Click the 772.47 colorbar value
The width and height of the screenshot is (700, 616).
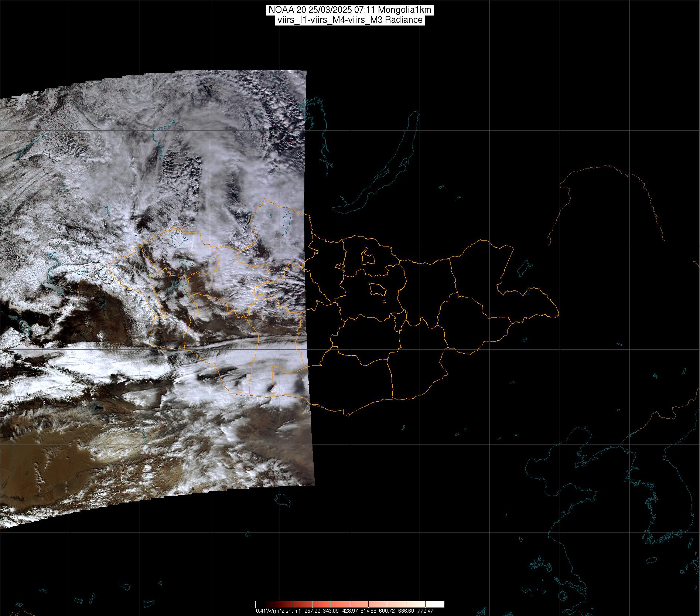[425, 611]
